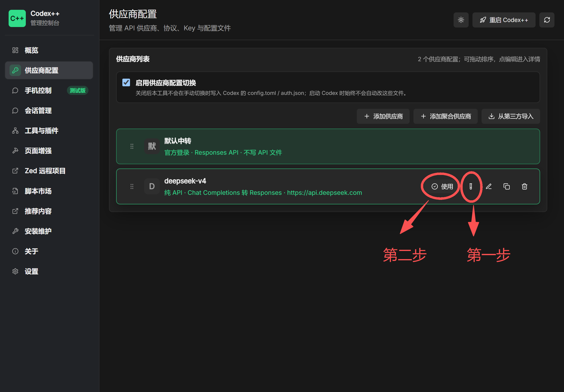
Task: Click the test icon beside 使用 for deepseek-v4
Action: (x=471, y=187)
